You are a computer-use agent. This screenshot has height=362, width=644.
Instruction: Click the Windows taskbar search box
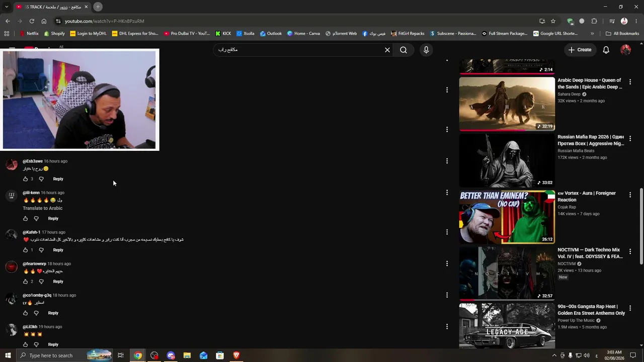(x=64, y=355)
